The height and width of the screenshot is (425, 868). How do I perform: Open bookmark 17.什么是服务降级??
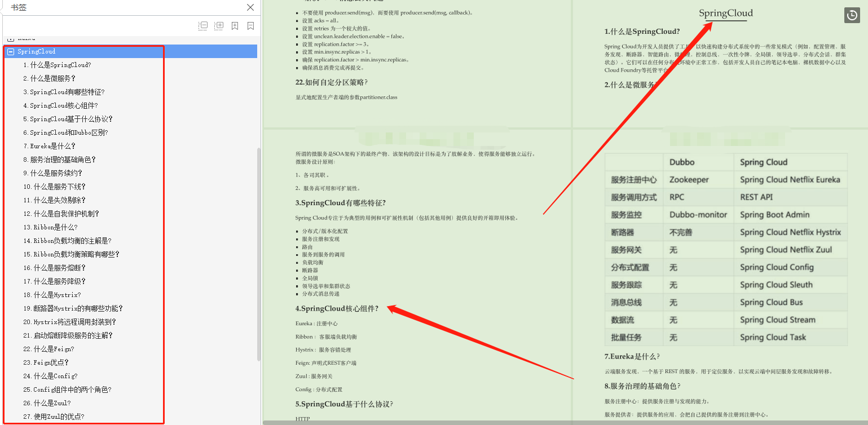(x=54, y=281)
